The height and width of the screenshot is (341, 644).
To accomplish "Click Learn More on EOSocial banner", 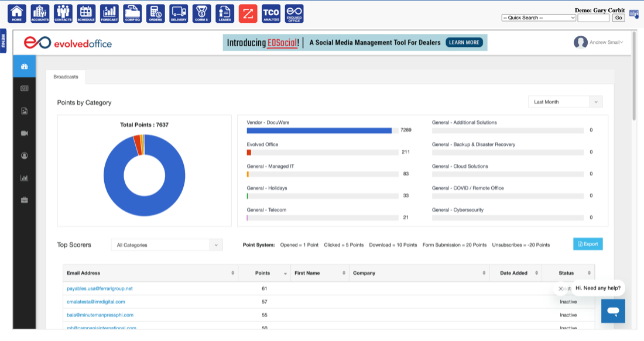I will click(x=464, y=43).
